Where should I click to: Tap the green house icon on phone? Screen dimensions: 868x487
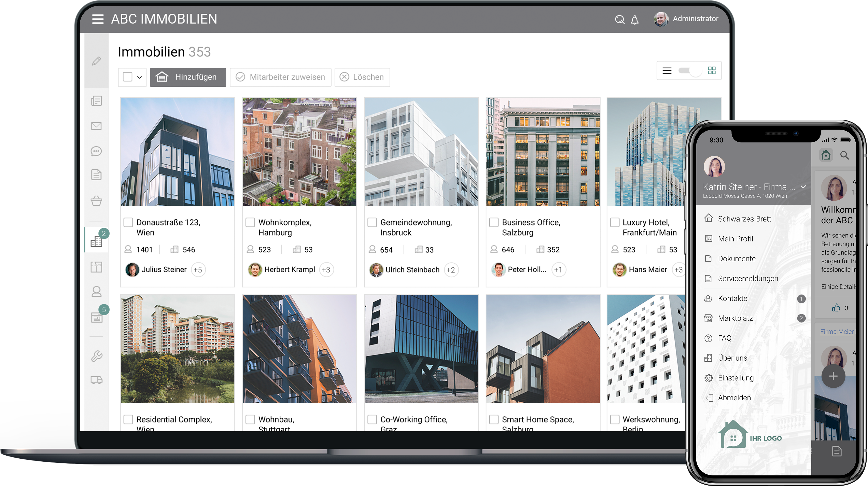[826, 155]
